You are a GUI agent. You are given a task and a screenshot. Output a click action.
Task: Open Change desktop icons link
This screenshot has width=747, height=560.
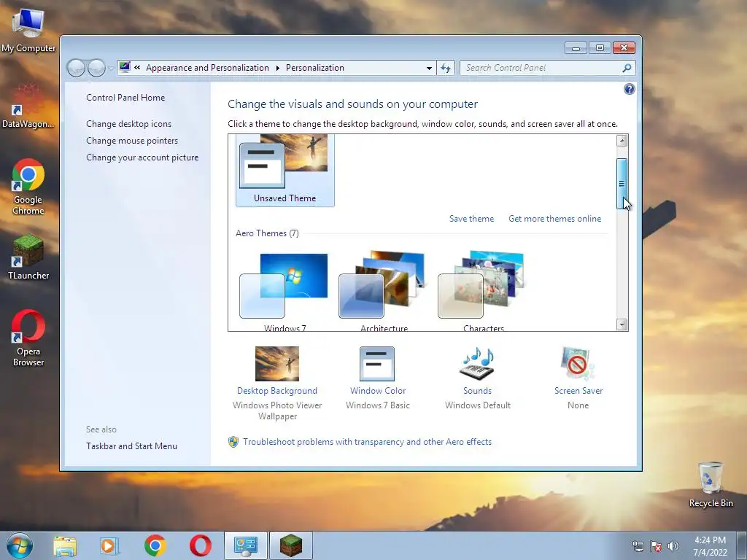[128, 124]
